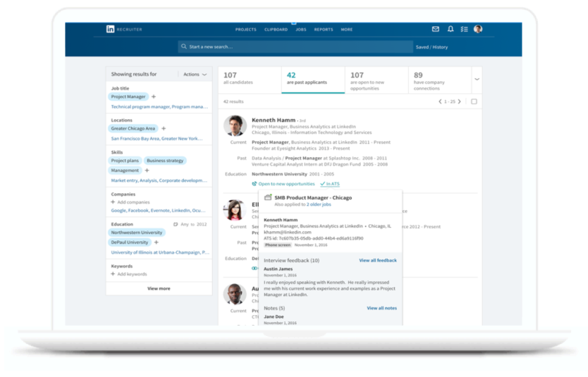Open the Projects menu

click(246, 29)
